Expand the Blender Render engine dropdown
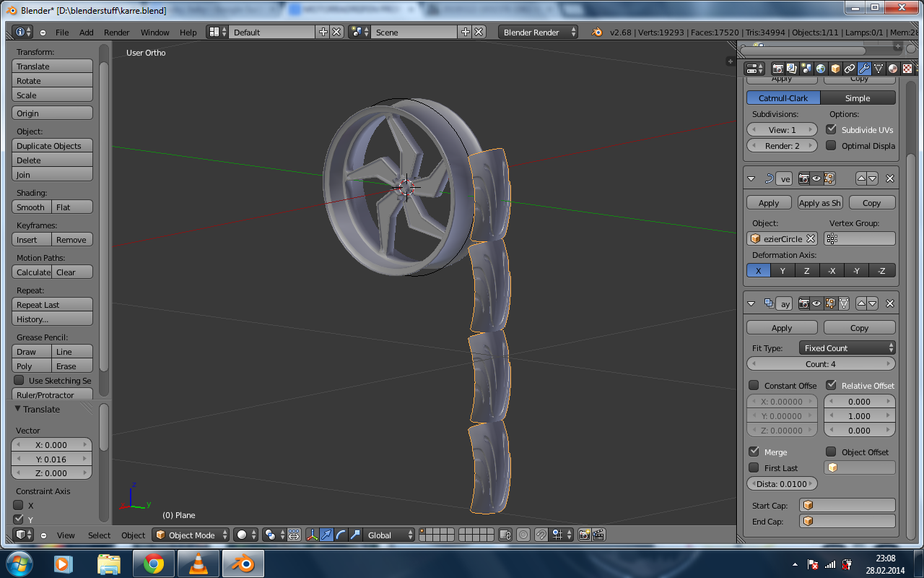 [x=538, y=33]
